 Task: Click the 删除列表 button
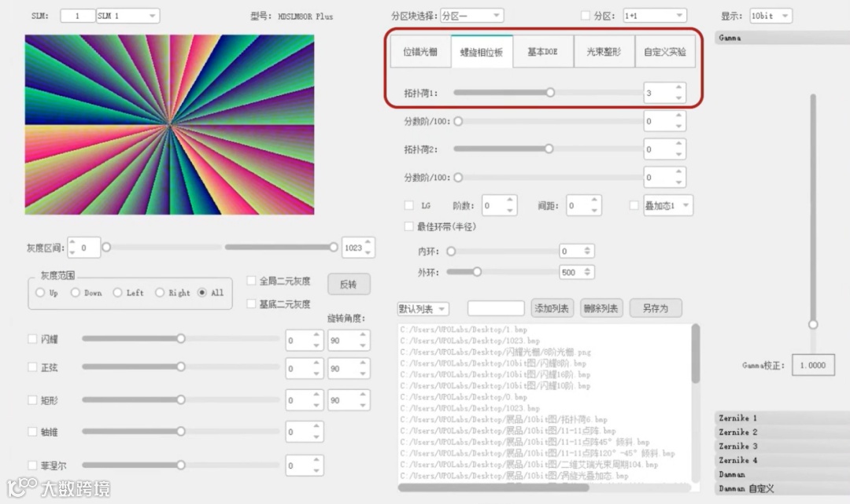pyautogui.click(x=601, y=308)
